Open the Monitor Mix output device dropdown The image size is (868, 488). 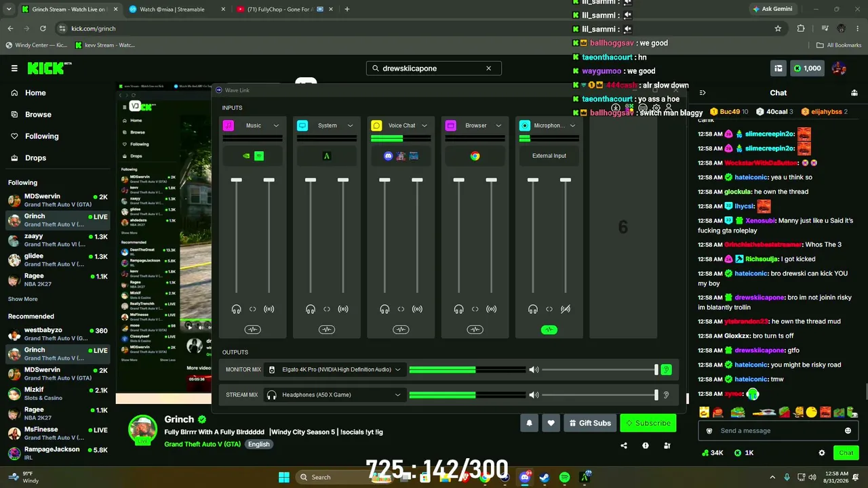334,369
